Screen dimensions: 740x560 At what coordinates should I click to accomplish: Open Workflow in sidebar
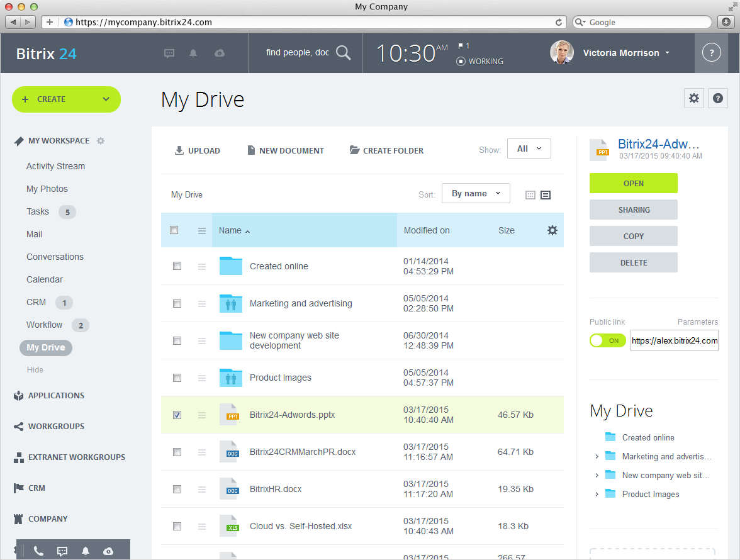pos(44,325)
